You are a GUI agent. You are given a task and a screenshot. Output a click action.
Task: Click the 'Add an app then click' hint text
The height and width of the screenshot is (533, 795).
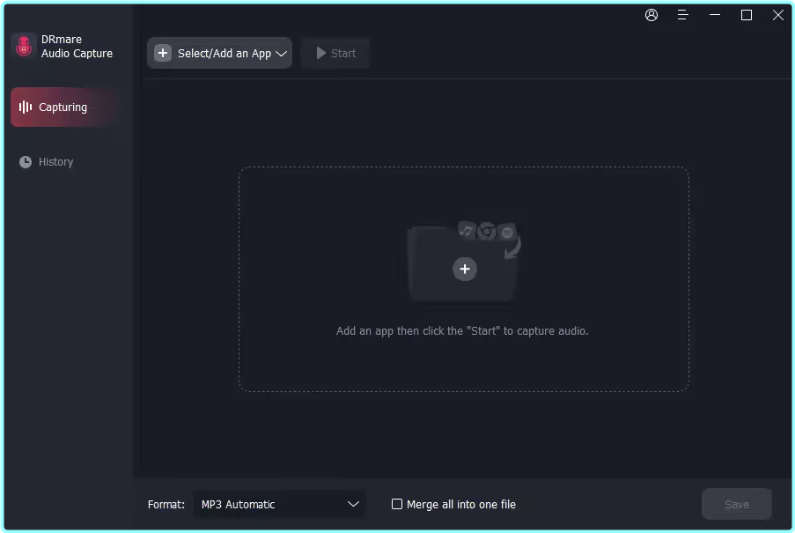click(462, 331)
